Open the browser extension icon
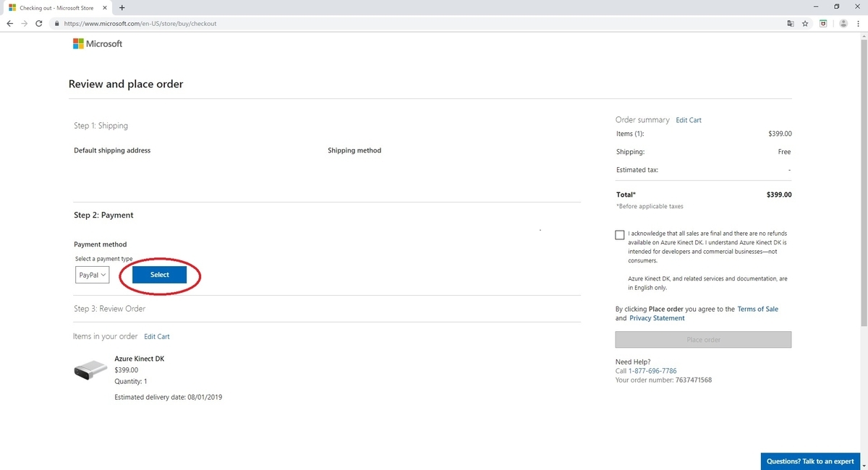The image size is (868, 470). pos(823,23)
